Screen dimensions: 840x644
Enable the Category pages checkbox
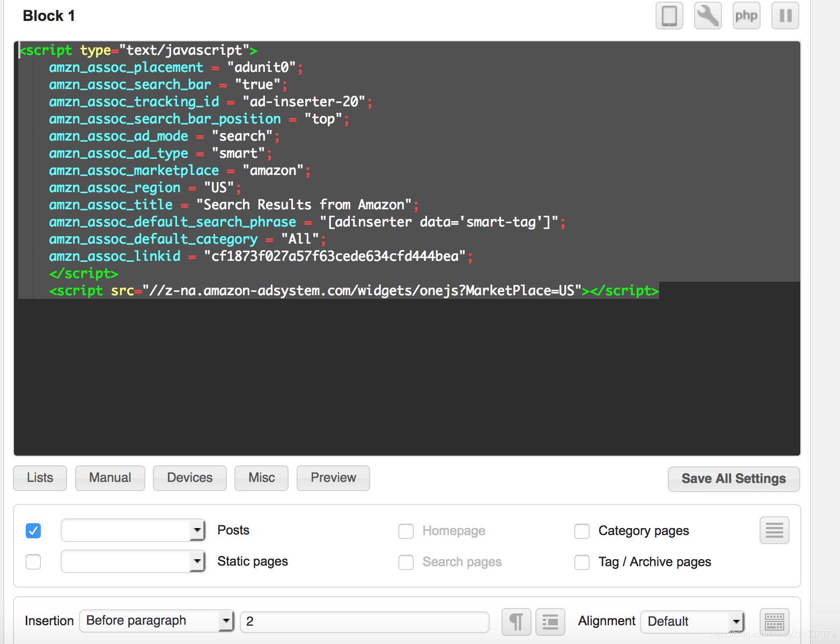pyautogui.click(x=582, y=531)
